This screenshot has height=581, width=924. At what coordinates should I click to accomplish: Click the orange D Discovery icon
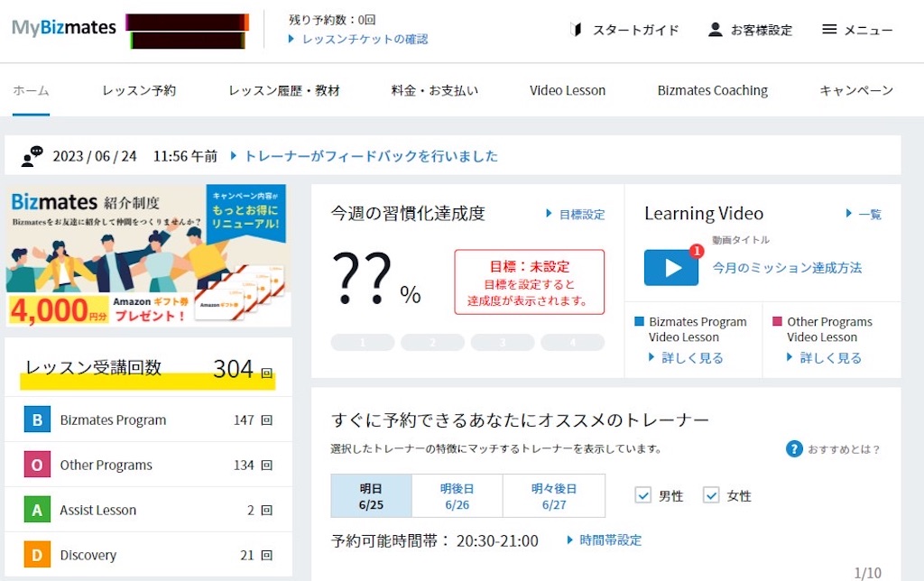pyautogui.click(x=37, y=555)
